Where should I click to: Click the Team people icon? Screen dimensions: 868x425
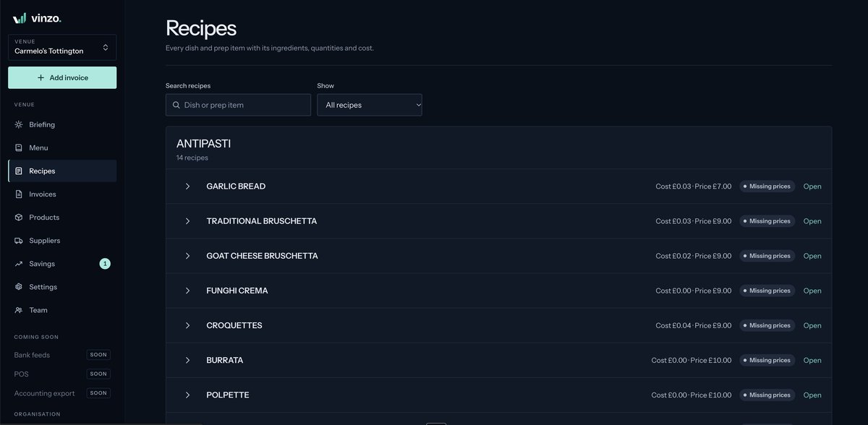19,310
